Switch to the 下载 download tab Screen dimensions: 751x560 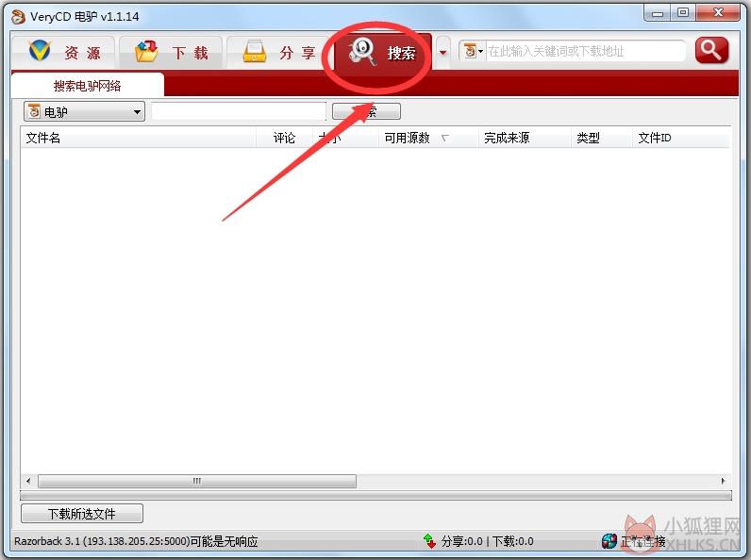171,52
